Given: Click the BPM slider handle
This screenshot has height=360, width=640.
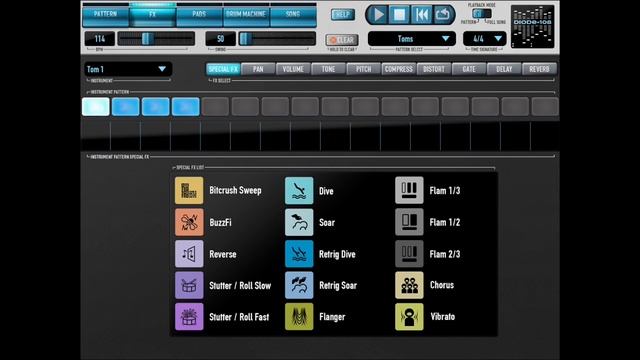Looking at the screenshot, I should click(147, 39).
